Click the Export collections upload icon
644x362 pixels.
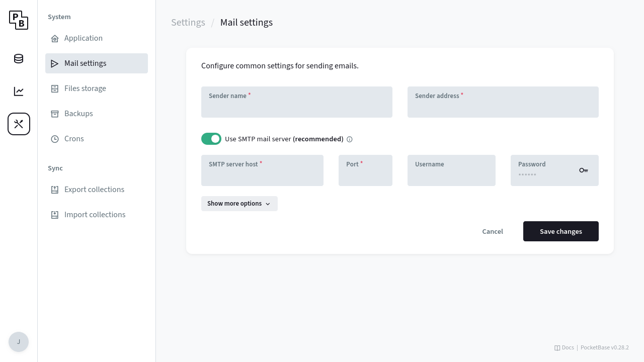coord(55,190)
